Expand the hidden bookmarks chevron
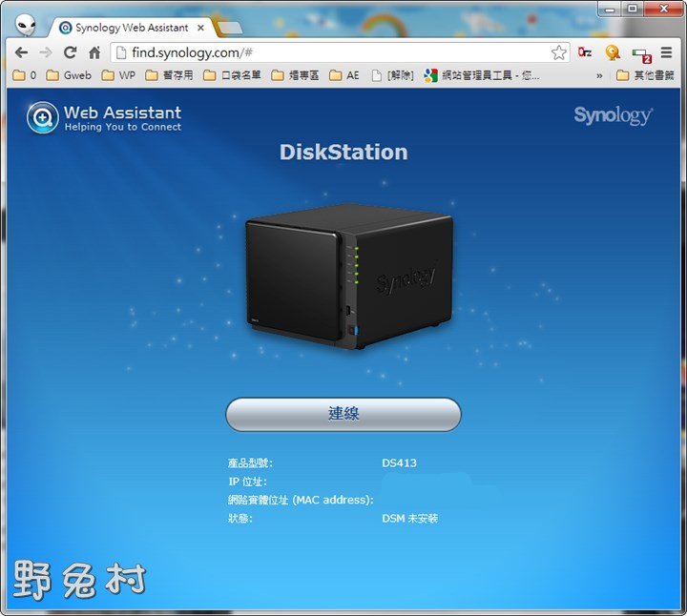This screenshot has width=687, height=616. point(599,75)
